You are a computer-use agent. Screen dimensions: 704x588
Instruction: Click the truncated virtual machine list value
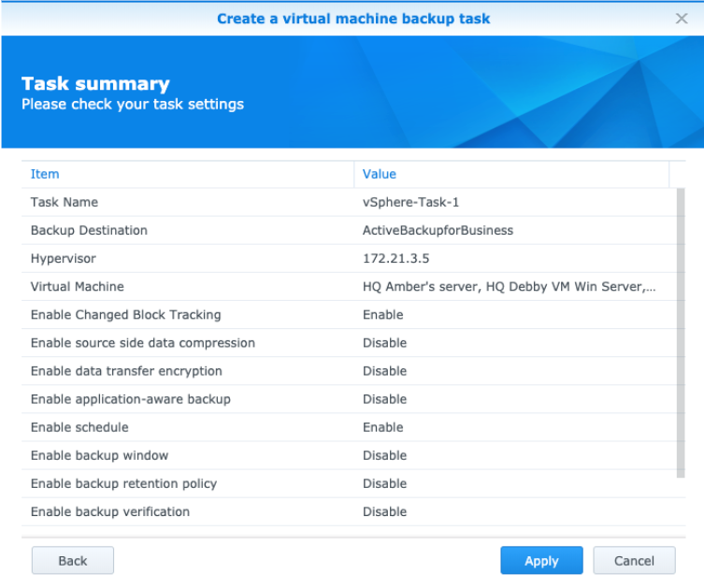509,286
